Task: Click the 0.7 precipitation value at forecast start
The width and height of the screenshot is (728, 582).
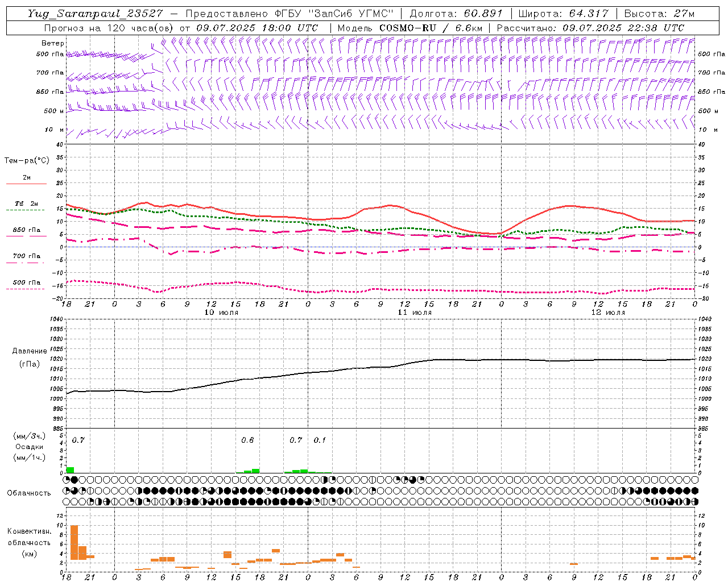Action: tap(78, 440)
